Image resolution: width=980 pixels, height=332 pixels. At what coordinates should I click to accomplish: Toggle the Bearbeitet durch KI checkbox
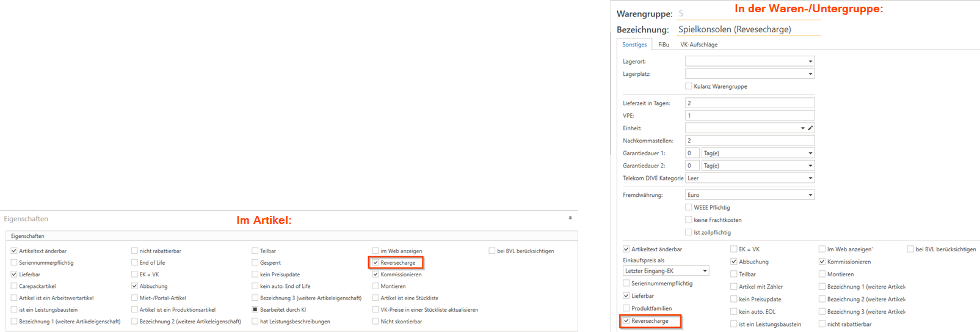pyautogui.click(x=255, y=310)
